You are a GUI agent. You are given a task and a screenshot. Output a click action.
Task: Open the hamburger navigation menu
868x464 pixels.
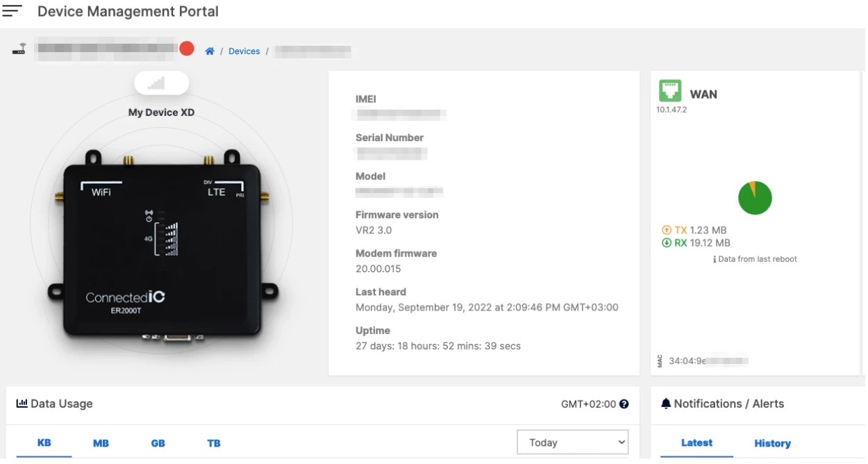pos(12,12)
